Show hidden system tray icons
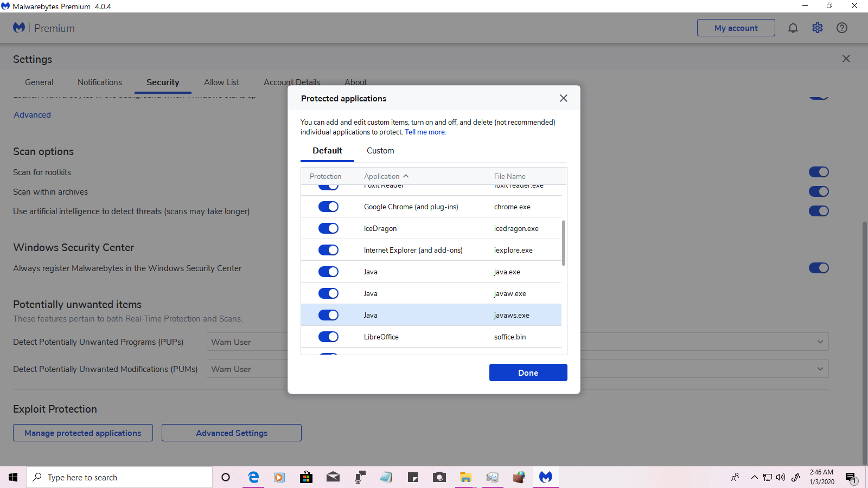 [754, 477]
